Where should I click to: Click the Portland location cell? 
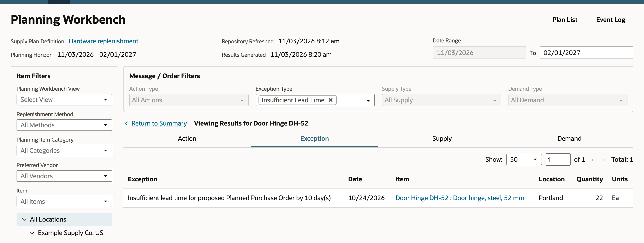click(x=551, y=198)
